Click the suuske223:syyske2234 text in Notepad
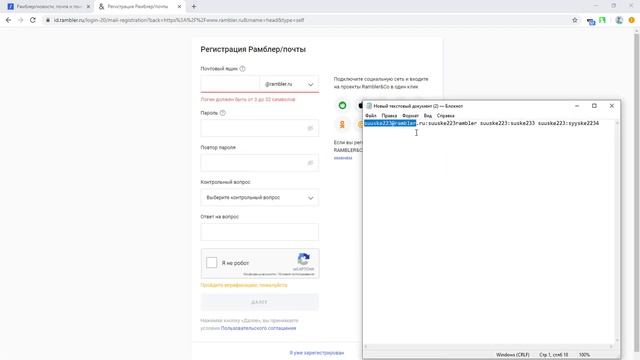The height and width of the screenshot is (360, 640). click(568, 123)
